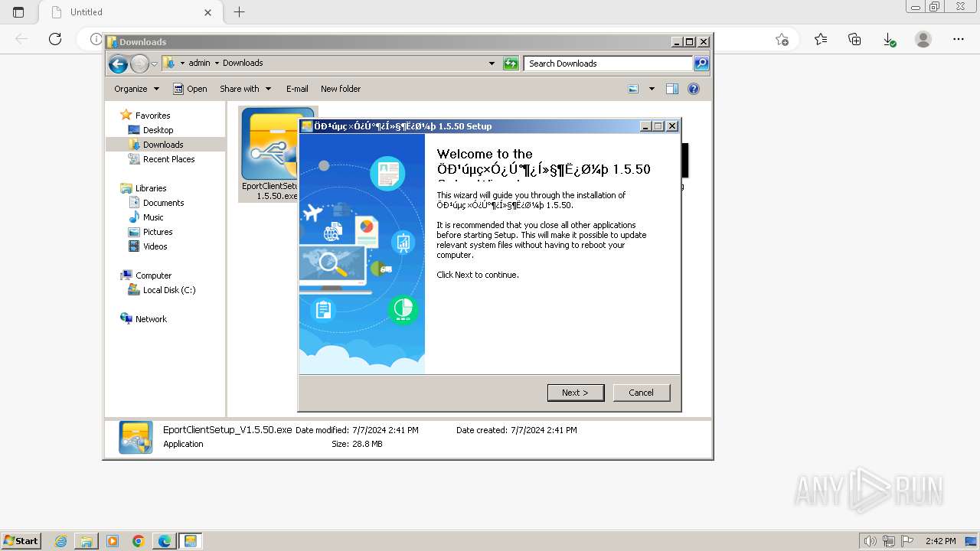Click admin in the address breadcrumb
The height and width of the screenshot is (551, 980).
point(199,64)
